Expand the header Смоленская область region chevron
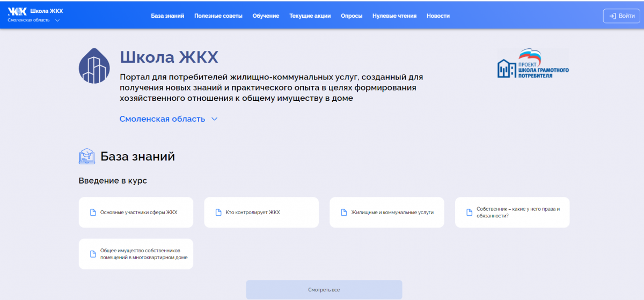This screenshot has height=300, width=644. [57, 20]
